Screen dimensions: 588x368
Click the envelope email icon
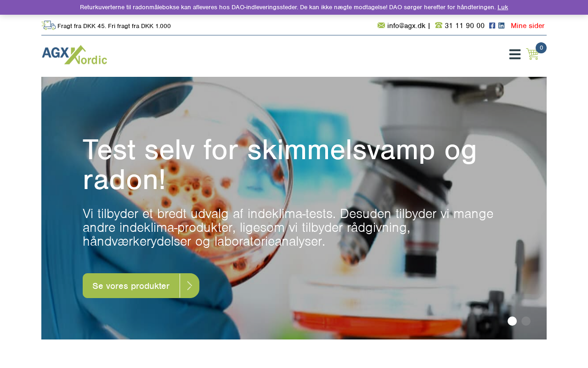pos(381,25)
